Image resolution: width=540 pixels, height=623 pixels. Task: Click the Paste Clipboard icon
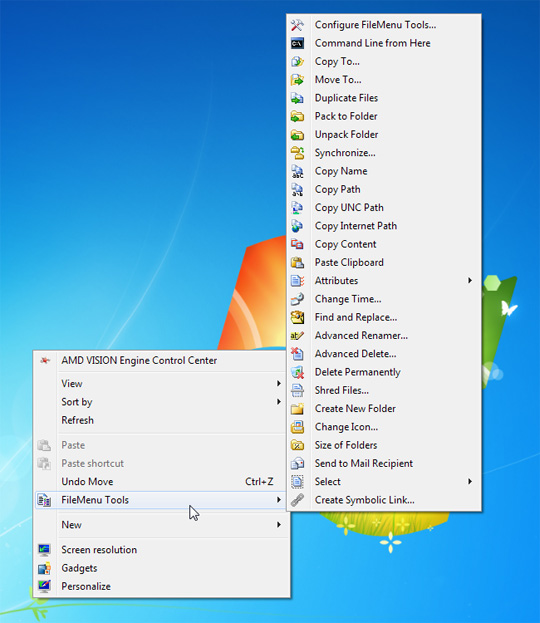pos(297,263)
